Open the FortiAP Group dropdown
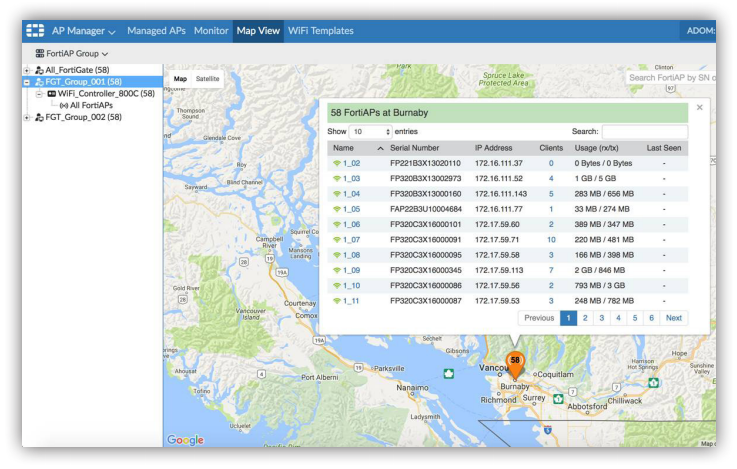737x469 pixels. 72,54
